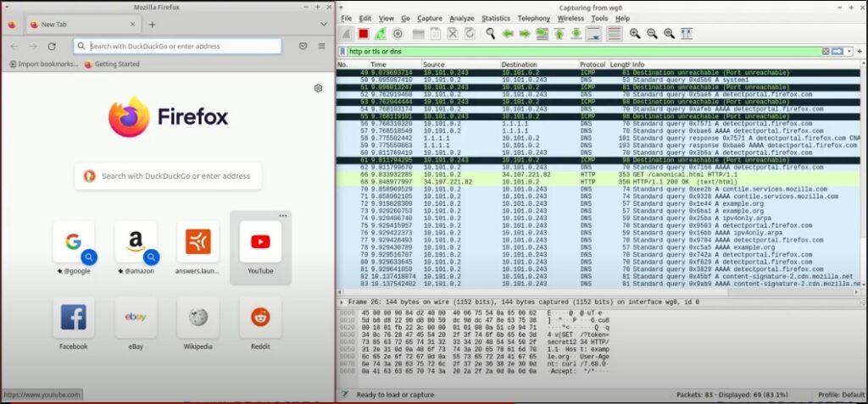
Task: Open the display filter history dropdown
Action: 849,52
